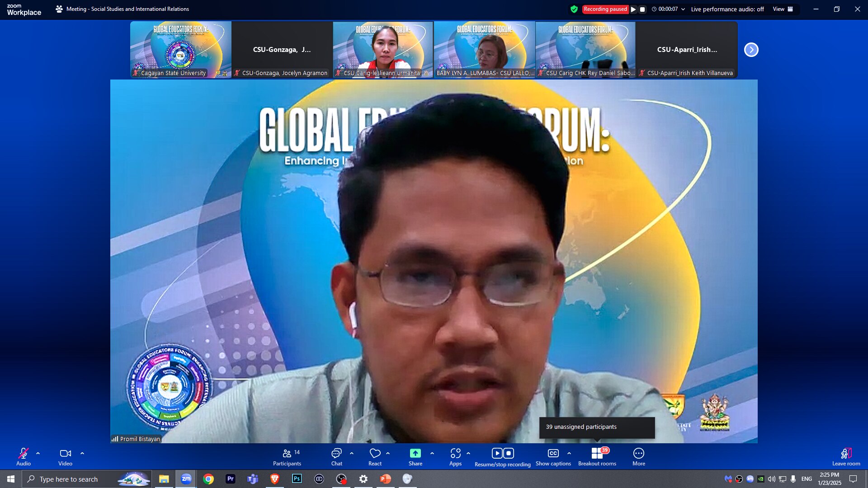Resume recording with top bar play button
The image size is (868, 488).
[633, 9]
